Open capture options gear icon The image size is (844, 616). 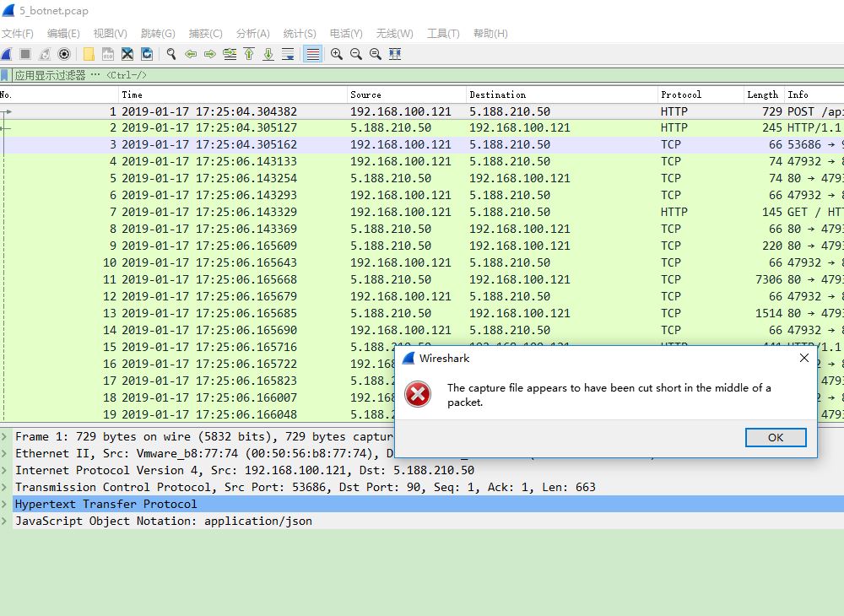[64, 54]
